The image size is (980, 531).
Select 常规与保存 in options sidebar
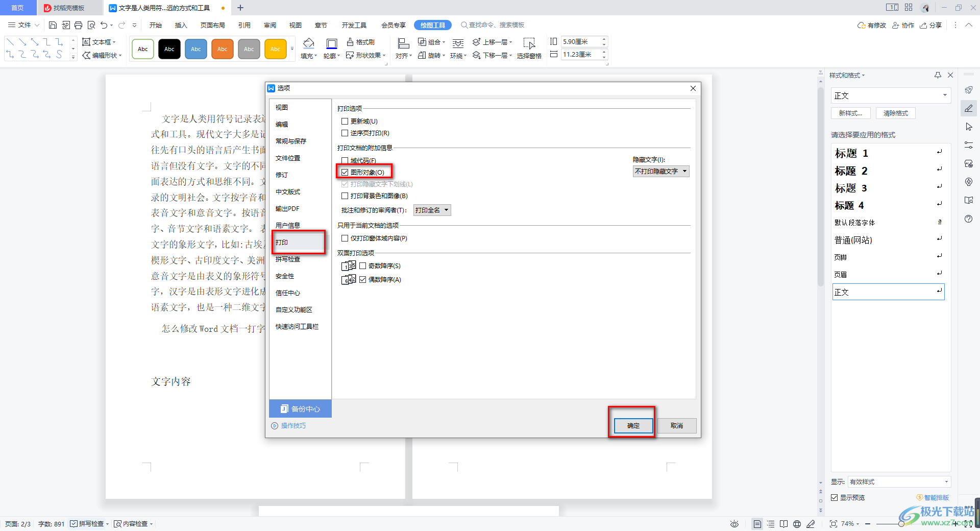(x=291, y=141)
